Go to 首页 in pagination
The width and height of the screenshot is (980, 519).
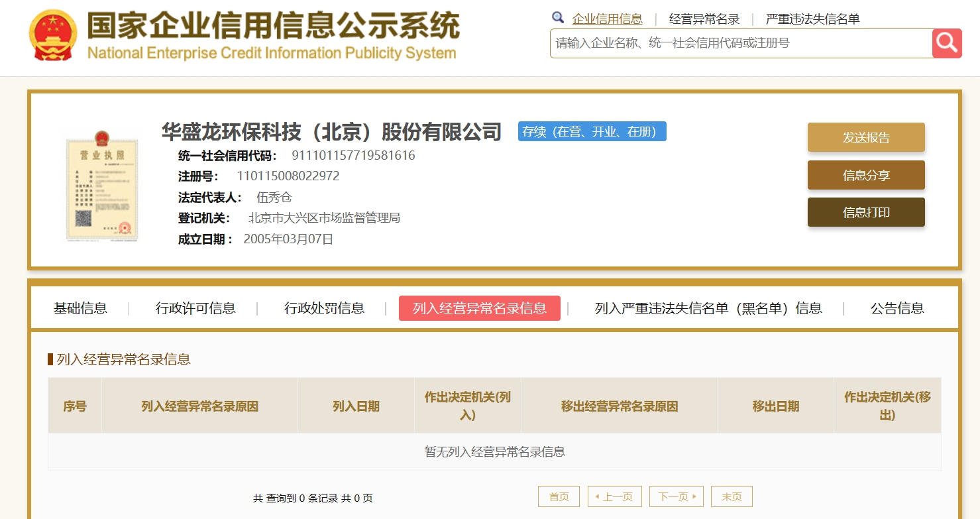coord(559,496)
